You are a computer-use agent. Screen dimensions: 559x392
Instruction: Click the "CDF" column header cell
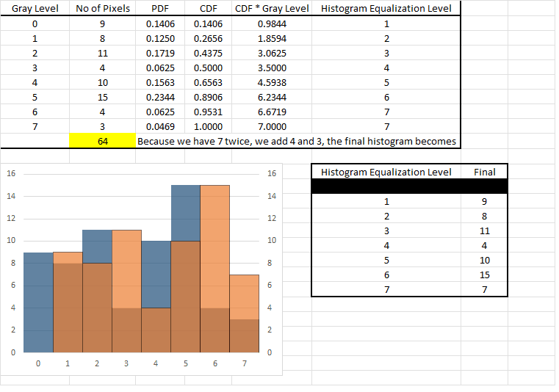point(208,9)
